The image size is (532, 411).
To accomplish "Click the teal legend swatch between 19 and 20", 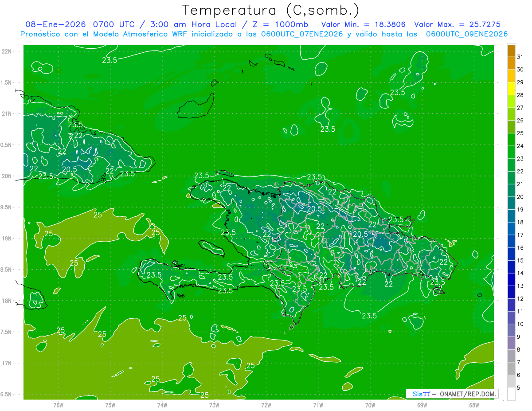I will [511, 204].
